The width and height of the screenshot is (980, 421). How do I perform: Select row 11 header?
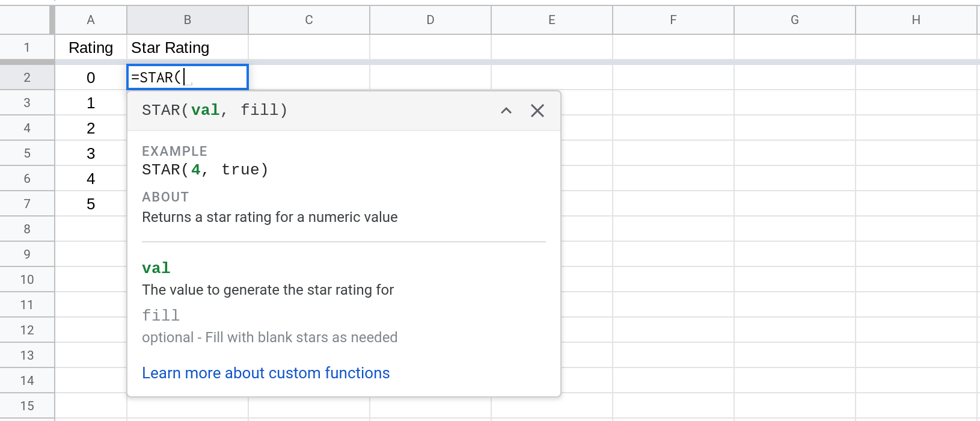27,305
